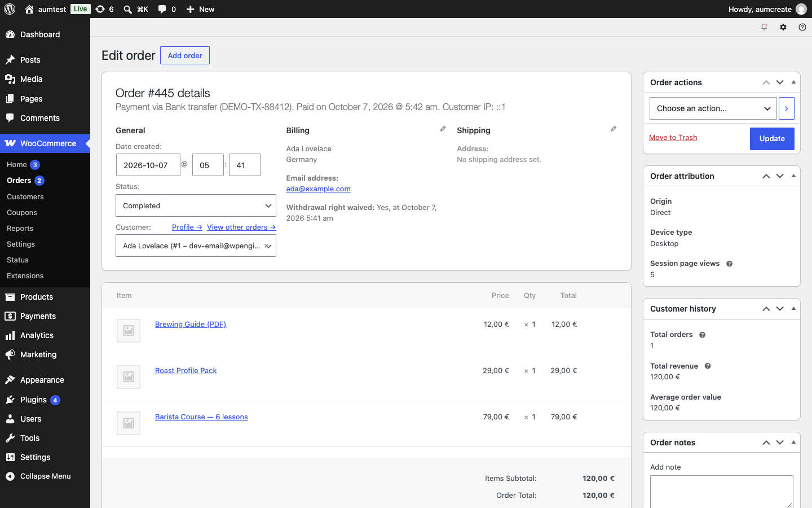Show Total revenue help tooltip icon

point(708,366)
